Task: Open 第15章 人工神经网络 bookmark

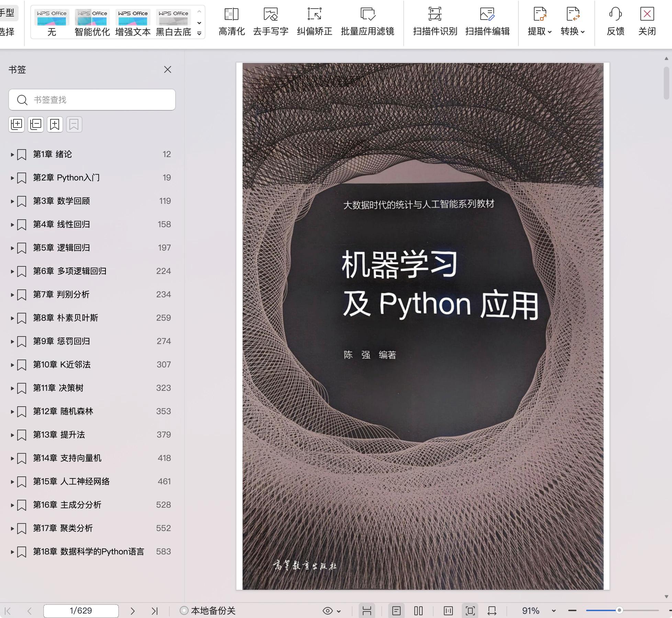Action: [x=71, y=482]
